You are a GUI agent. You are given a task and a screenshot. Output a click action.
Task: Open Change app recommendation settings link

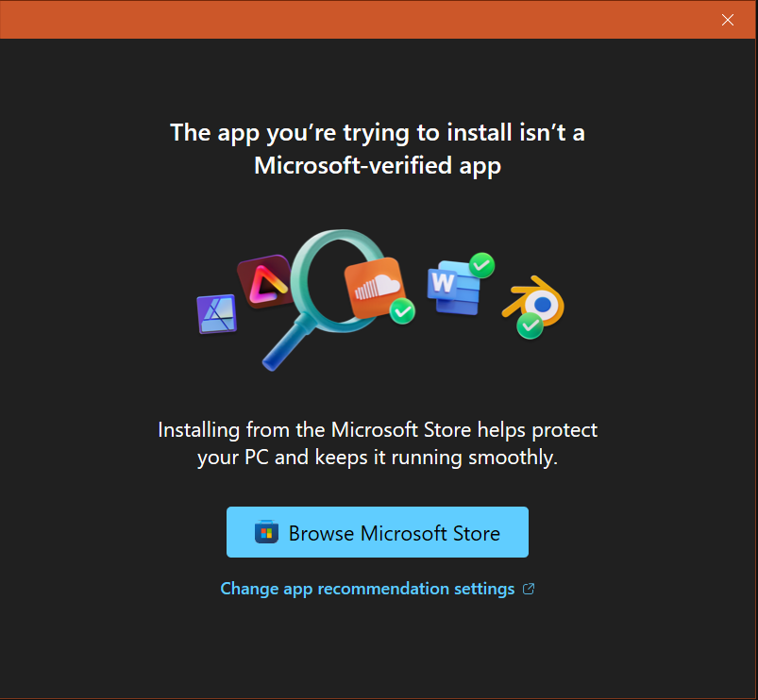[x=367, y=589]
